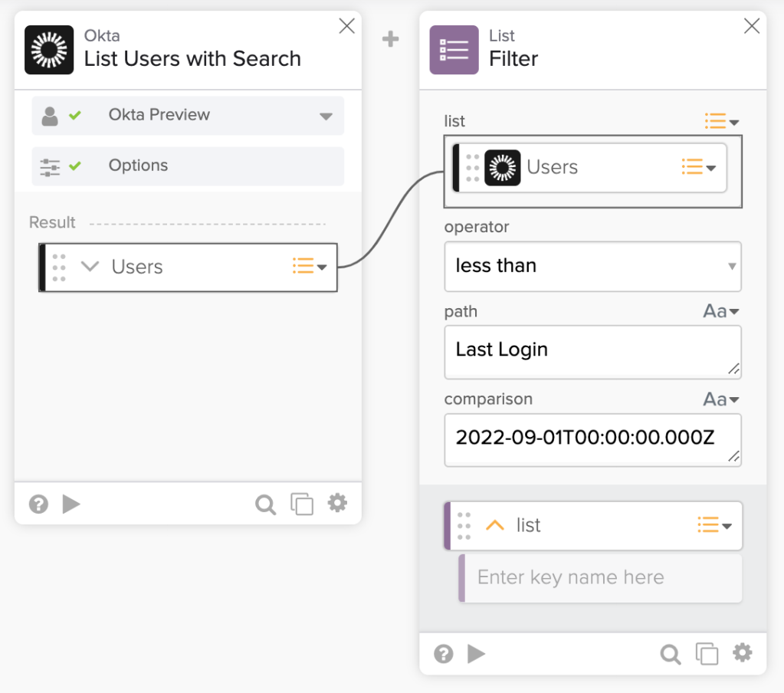Open the Okta Preview connection dropdown
The height and width of the screenshot is (693, 784).
pyautogui.click(x=326, y=117)
